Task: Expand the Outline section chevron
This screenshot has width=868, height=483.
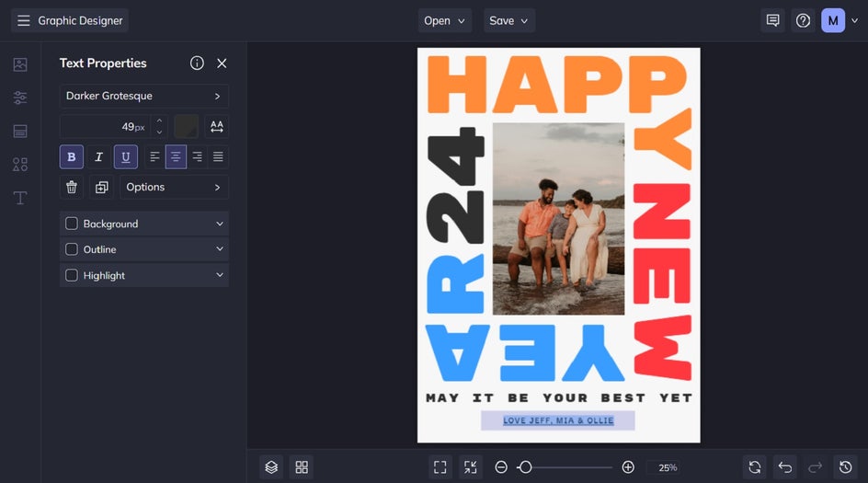Action: [x=220, y=249]
